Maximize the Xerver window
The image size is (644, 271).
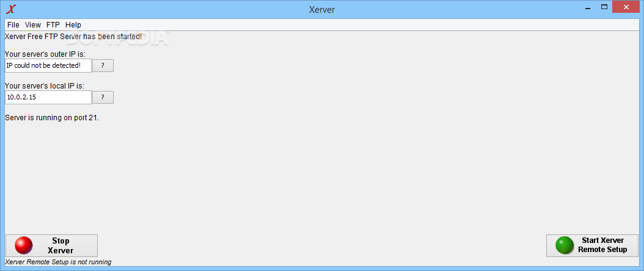pos(604,7)
